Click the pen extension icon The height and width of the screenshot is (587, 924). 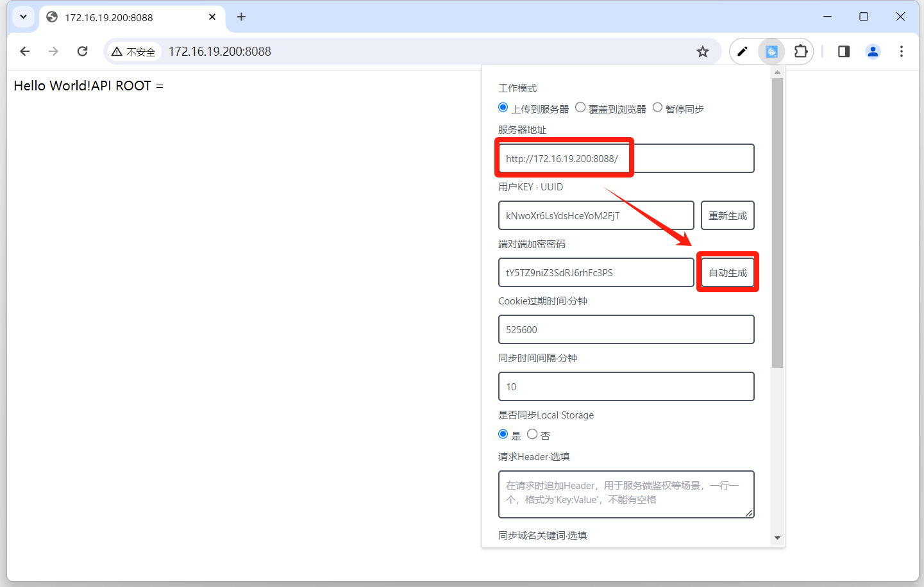(x=743, y=51)
